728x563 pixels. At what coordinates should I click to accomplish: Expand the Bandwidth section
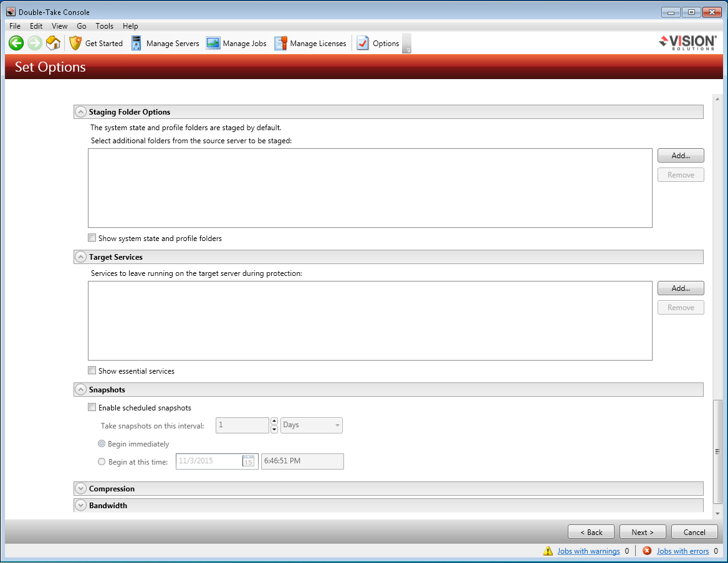point(80,505)
